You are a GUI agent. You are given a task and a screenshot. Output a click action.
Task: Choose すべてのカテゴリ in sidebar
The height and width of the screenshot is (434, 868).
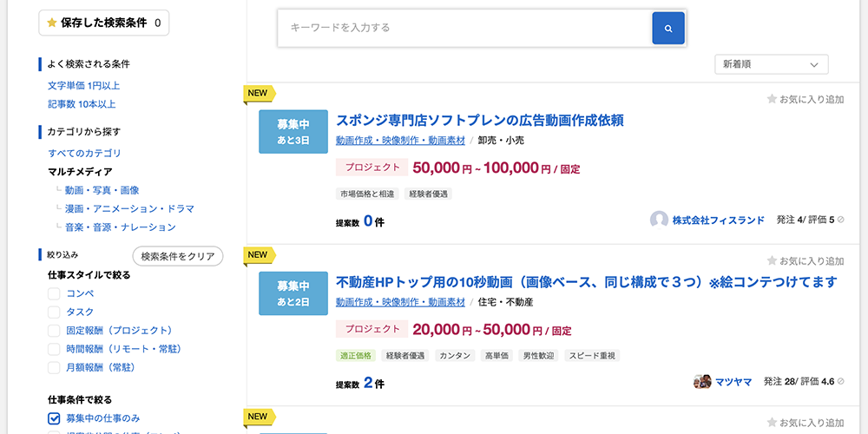pos(84,154)
